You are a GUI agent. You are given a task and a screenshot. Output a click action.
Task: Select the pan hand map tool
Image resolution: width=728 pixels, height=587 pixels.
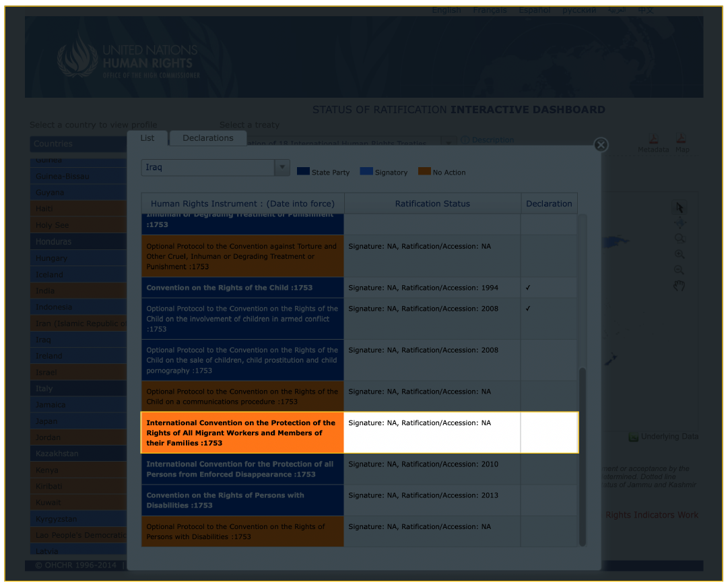[680, 286]
